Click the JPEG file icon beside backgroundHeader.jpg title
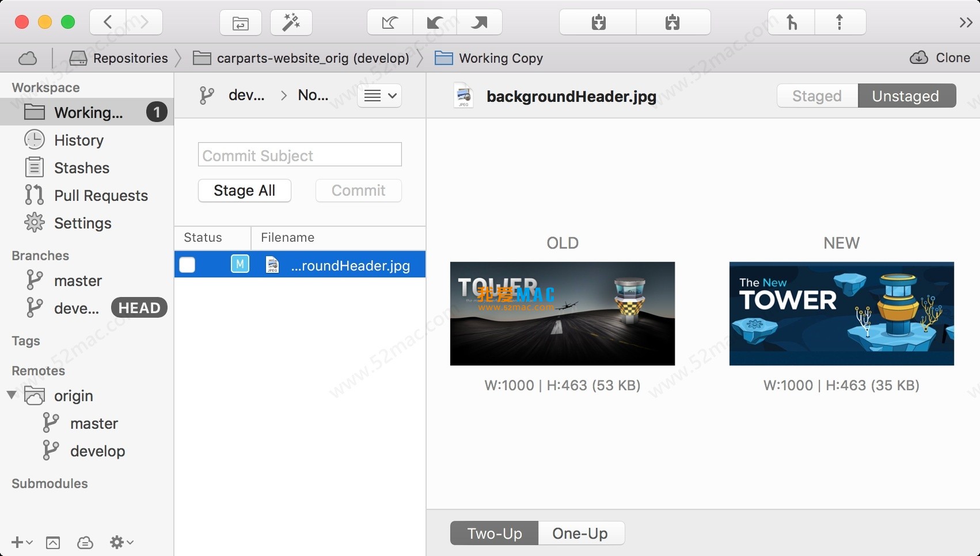This screenshot has width=980, height=556. (x=464, y=96)
